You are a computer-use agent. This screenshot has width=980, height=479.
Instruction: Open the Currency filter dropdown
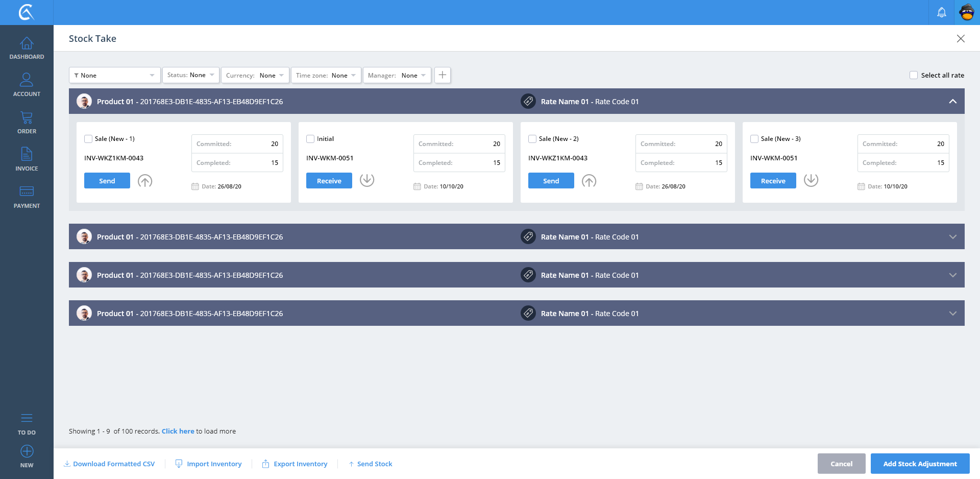pos(255,75)
